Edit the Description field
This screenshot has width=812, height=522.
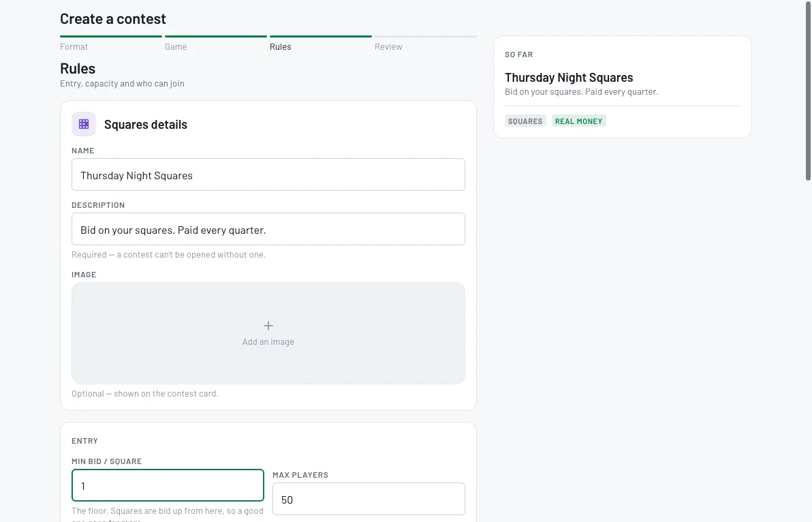coord(268,229)
